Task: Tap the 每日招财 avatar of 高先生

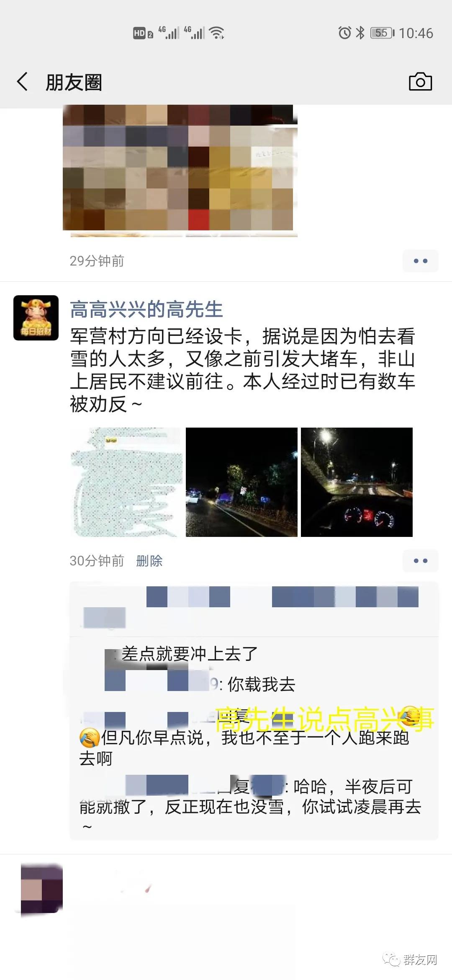Action: pos(36,318)
